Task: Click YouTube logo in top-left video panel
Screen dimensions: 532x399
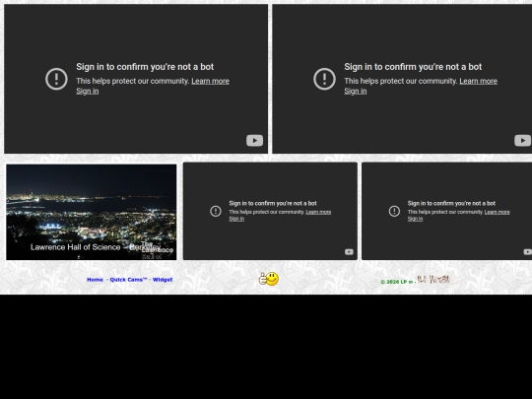Action: [x=254, y=141]
